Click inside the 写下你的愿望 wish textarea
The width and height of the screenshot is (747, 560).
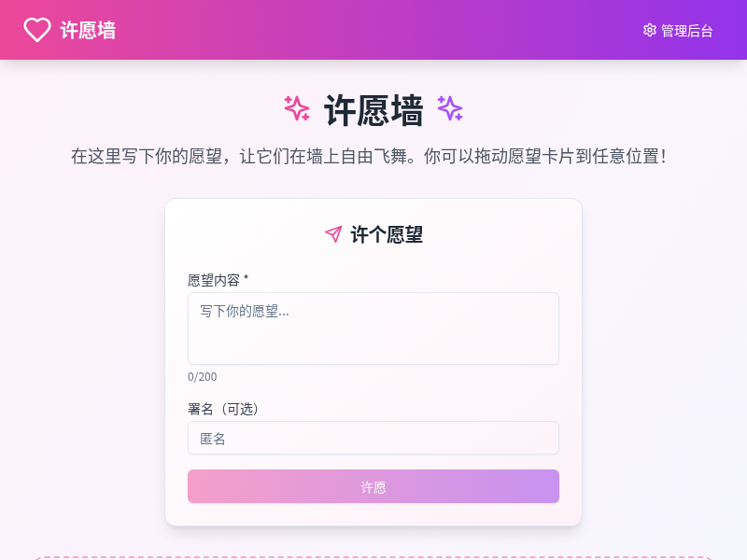coord(373,328)
